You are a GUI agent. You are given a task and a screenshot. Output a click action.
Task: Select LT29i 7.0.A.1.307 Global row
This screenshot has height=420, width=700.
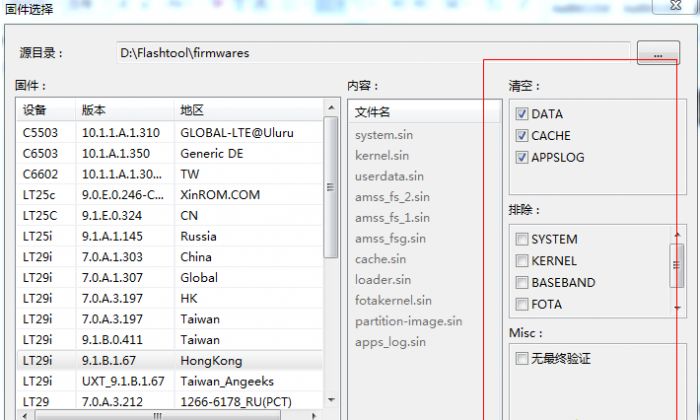click(x=169, y=278)
